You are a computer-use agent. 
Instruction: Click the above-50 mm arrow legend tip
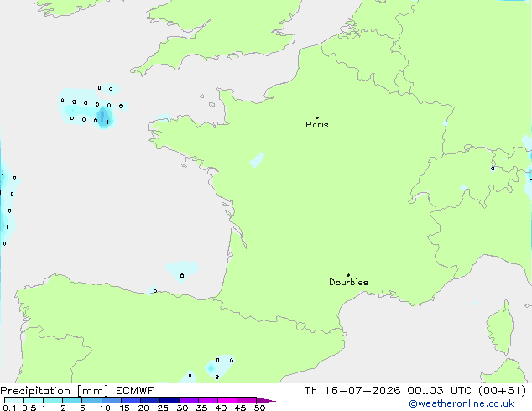[x=266, y=400]
